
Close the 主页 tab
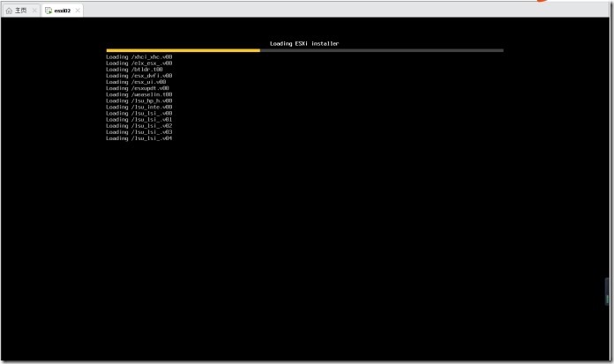(34, 11)
